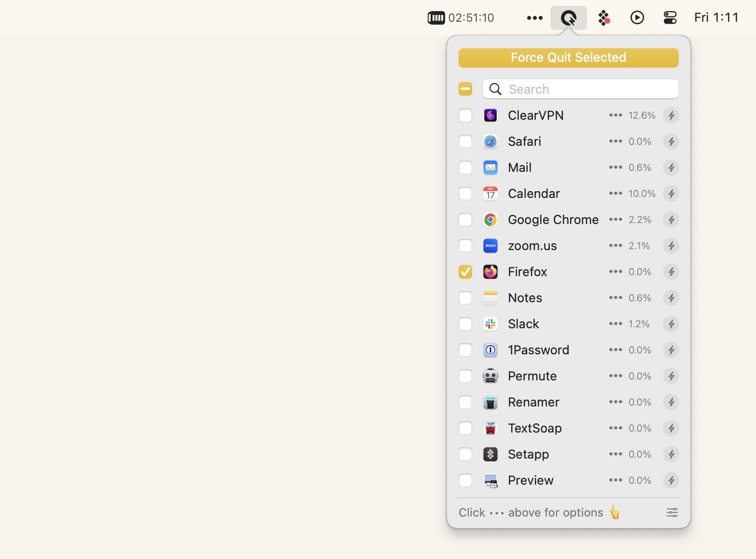Uncheck the Firefox checkbox
Screen dimensions: 756x559
click(465, 272)
